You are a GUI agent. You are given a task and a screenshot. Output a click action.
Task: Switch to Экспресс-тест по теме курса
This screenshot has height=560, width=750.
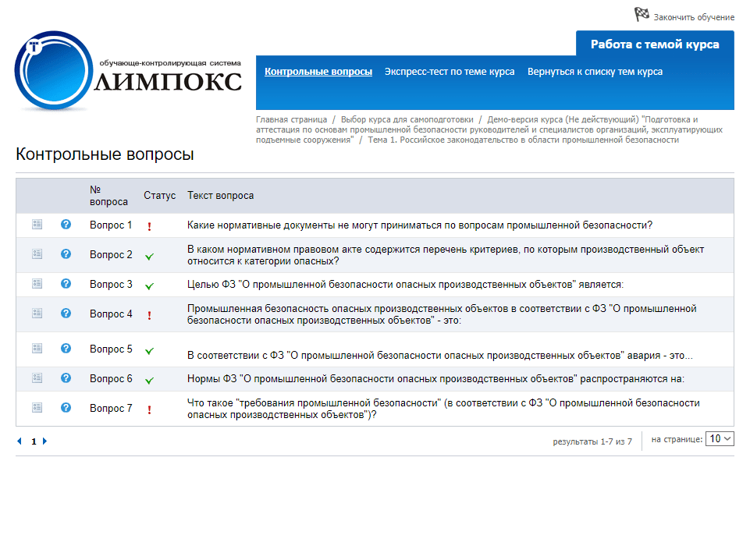pos(449,72)
